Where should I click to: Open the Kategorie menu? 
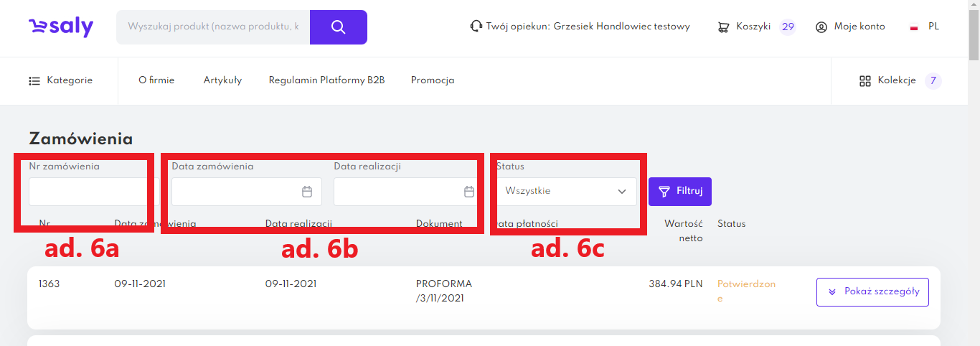pos(61,80)
